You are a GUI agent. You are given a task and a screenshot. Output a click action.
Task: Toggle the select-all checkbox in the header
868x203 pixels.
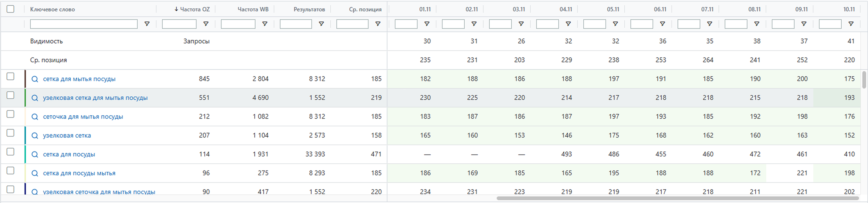click(x=10, y=9)
